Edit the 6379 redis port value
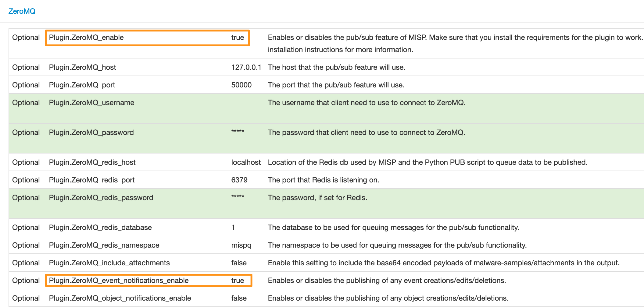Viewport: 644px width, 307px height. tap(239, 180)
